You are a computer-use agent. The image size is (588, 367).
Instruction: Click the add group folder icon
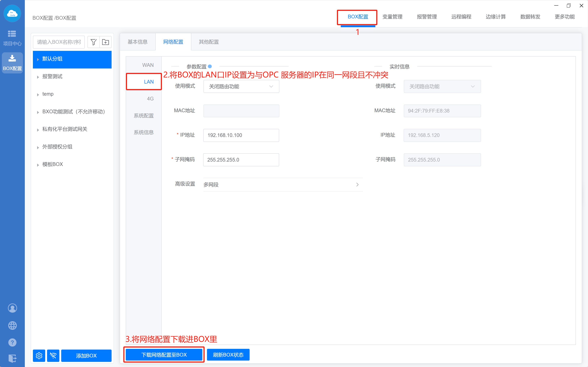(106, 42)
